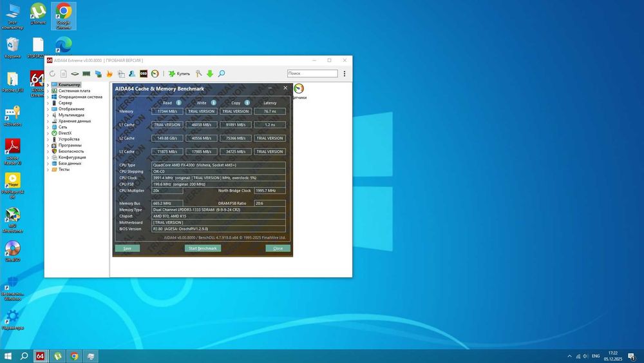Click the Copy info icon
Screen dimensions: 644x363
coord(247,103)
